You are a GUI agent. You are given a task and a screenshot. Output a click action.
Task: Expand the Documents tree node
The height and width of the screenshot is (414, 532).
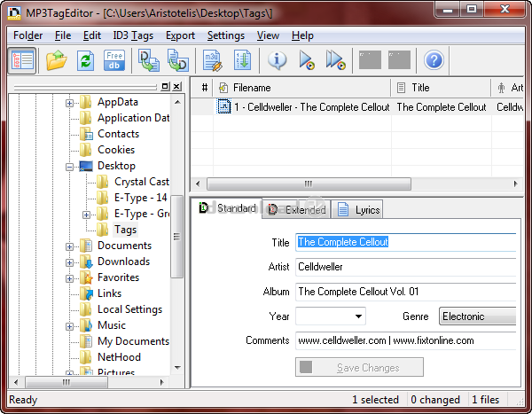tap(69, 246)
